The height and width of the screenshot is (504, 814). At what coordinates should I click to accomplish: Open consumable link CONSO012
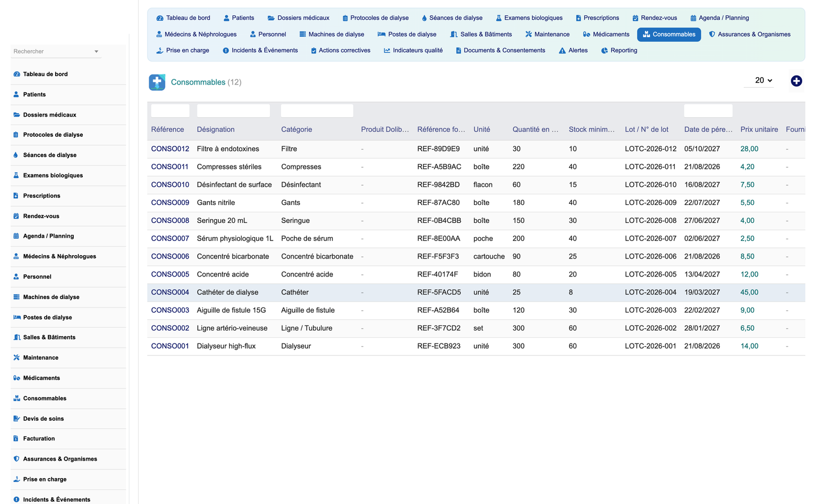170,149
